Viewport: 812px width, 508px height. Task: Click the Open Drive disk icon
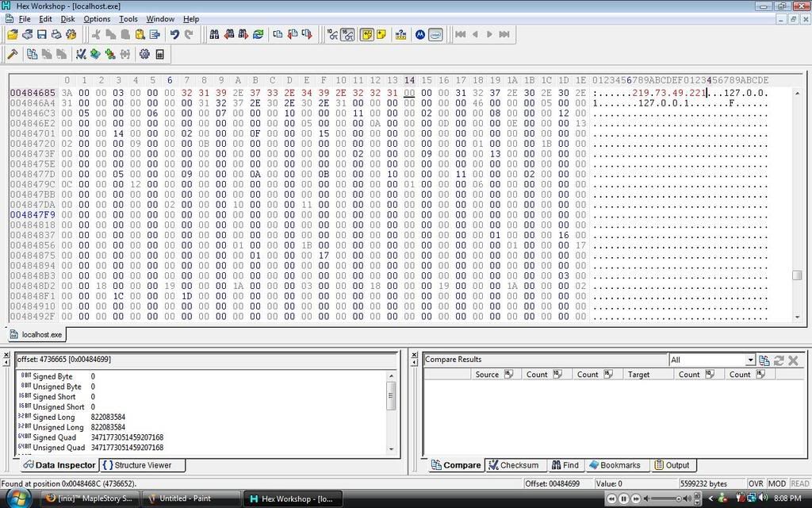click(x=27, y=35)
